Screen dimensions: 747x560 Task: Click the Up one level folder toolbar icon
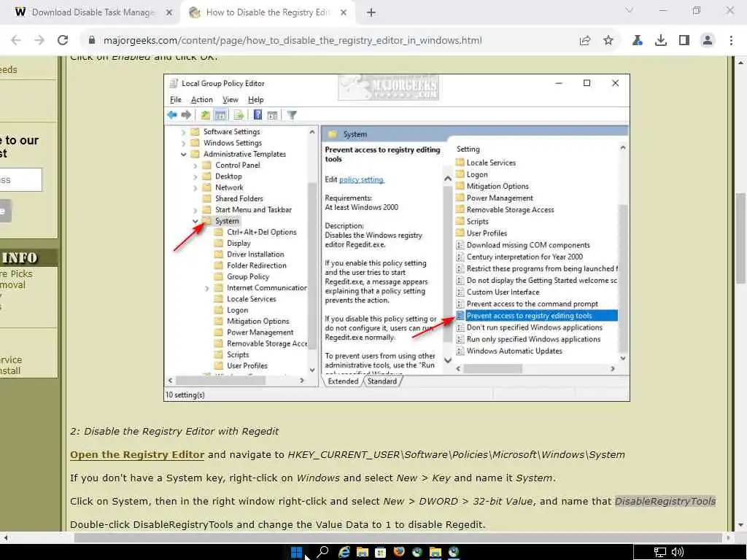(x=205, y=114)
